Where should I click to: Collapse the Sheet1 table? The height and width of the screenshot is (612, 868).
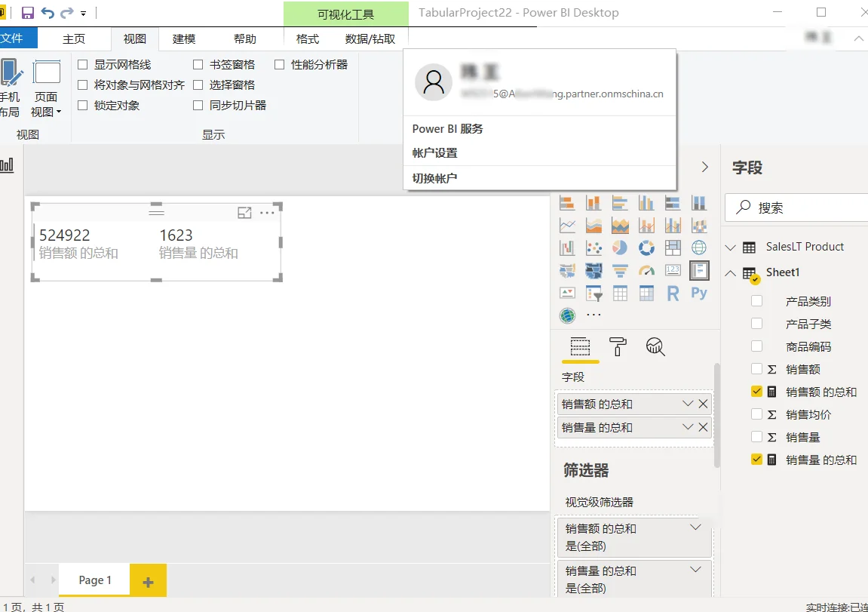click(x=731, y=272)
